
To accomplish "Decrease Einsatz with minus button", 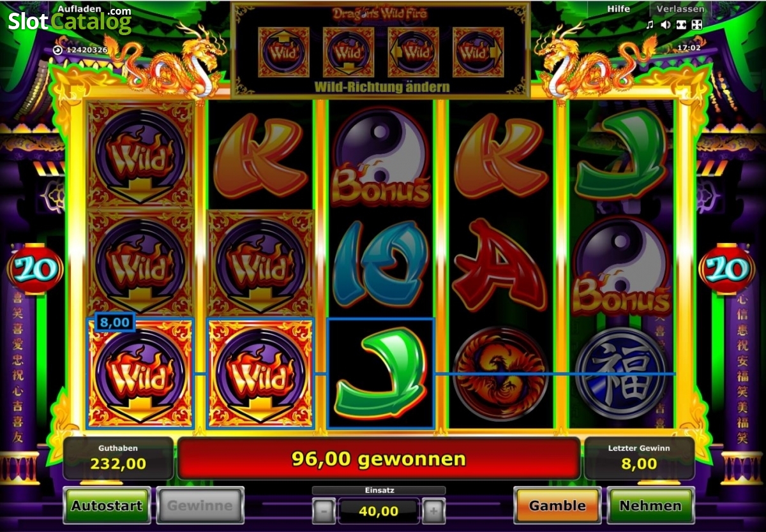I will pyautogui.click(x=324, y=511).
